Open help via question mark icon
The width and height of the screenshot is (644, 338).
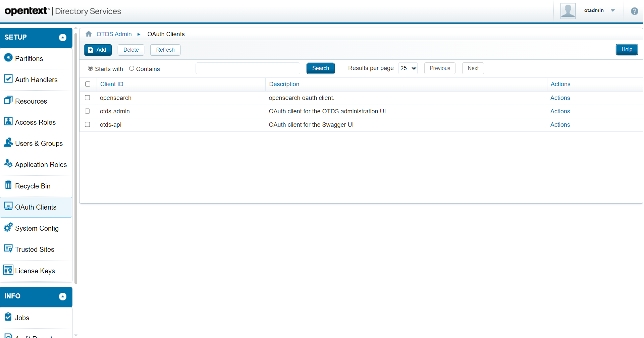(634, 11)
